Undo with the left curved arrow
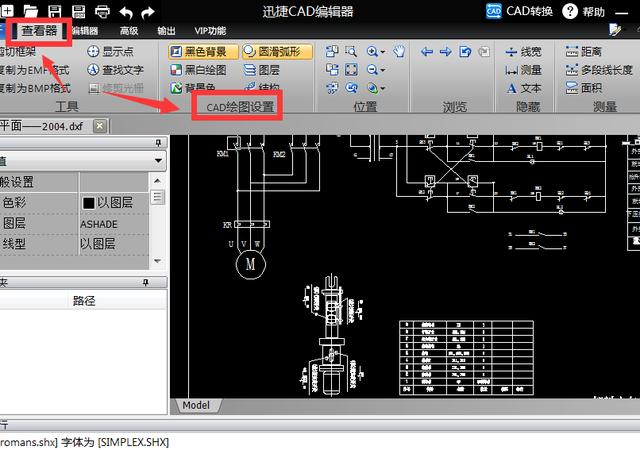640x450 pixels. coord(126,12)
